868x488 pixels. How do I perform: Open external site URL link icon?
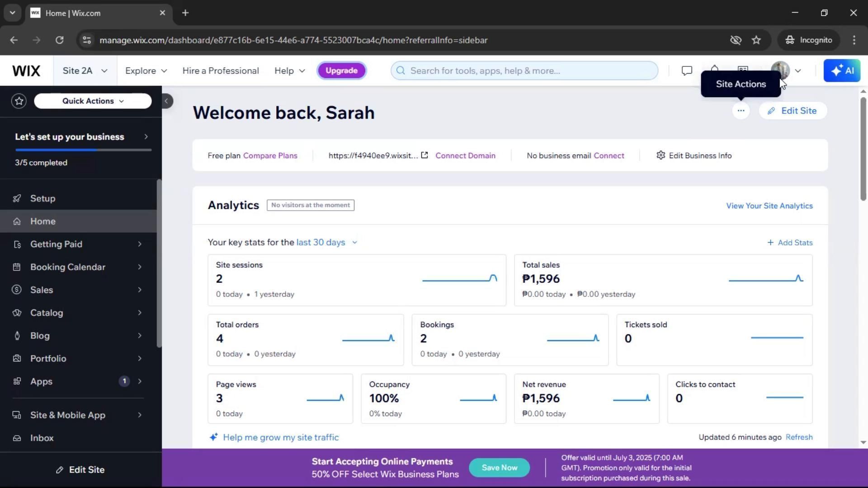(x=425, y=155)
